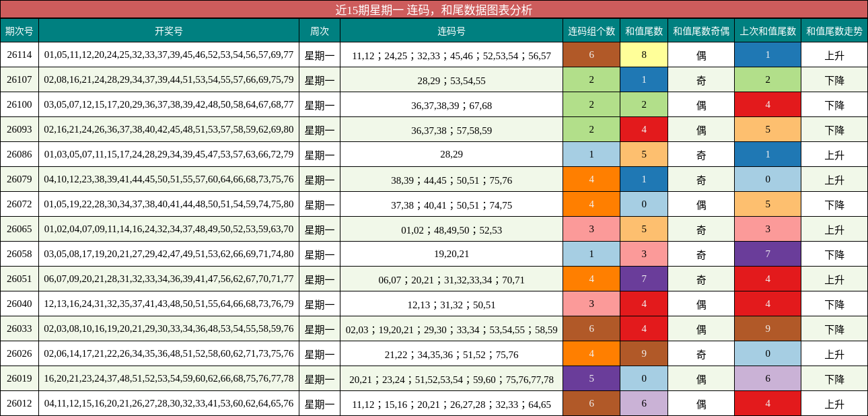Viewport: 868px width, 416px height.
Task: Click the 连码号 cell 12,13；31,32；50,51
Action: point(451,304)
